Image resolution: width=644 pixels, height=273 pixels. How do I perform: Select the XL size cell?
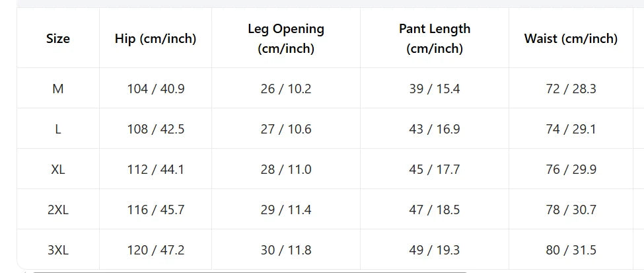pyautogui.click(x=58, y=169)
